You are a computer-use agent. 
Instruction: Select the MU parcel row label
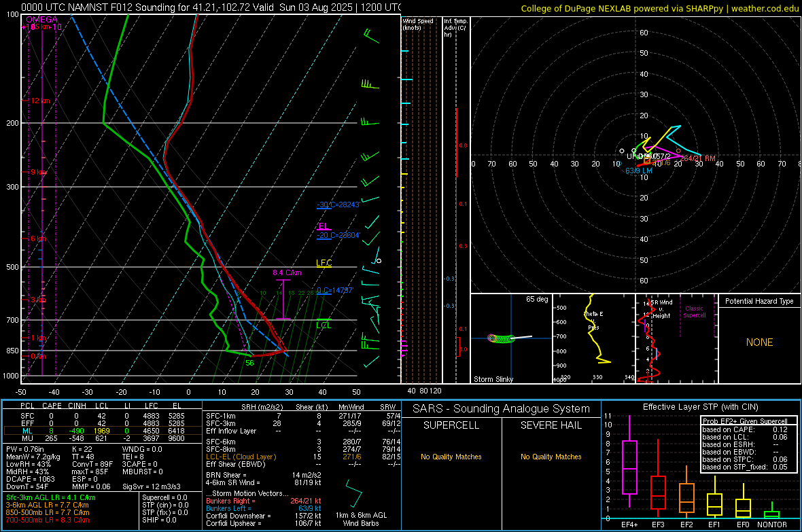coord(27,438)
